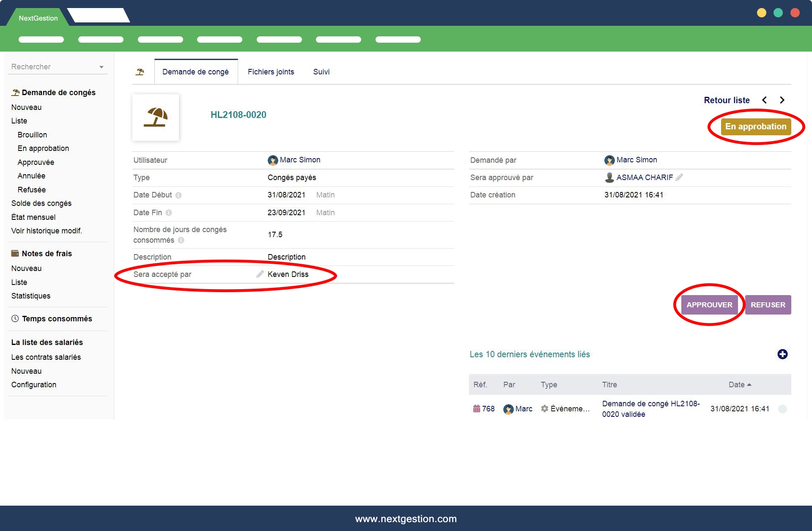Image resolution: width=812 pixels, height=531 pixels.
Task: Open Solde des congés in sidebar
Action: coord(41,203)
